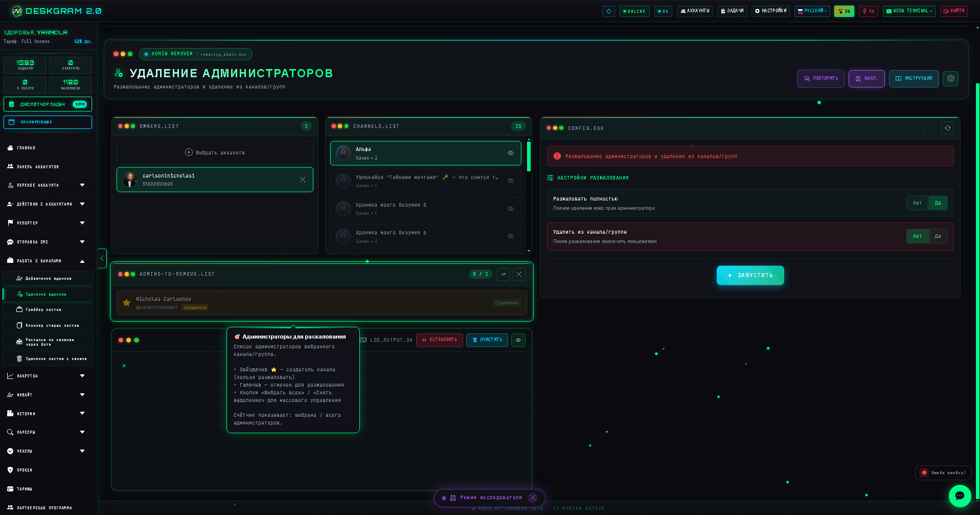This screenshot has width=980, height=515.
Task: Open the Планировщик button
Action: pos(48,122)
